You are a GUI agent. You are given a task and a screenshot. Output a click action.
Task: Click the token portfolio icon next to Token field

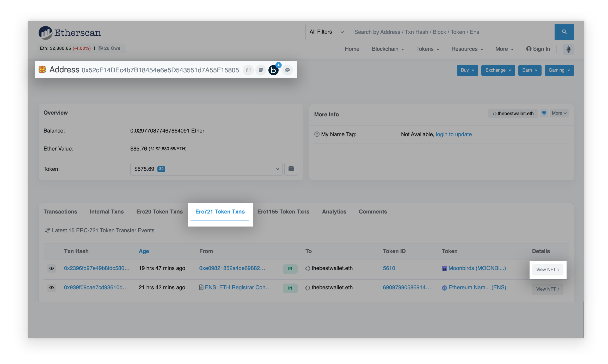pyautogui.click(x=291, y=168)
